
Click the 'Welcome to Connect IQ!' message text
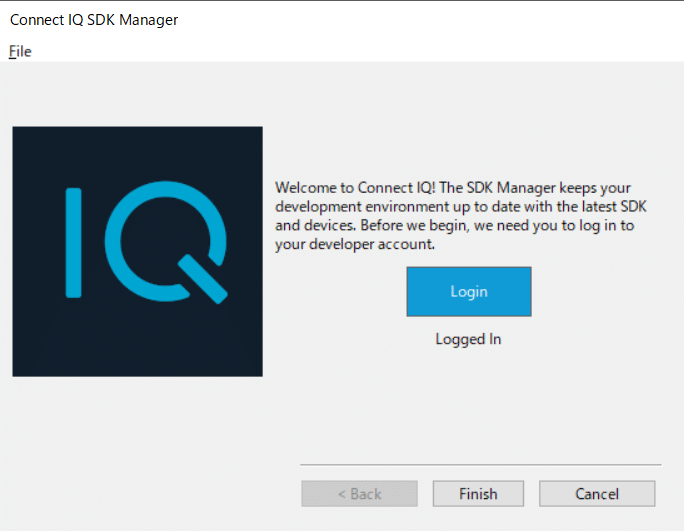click(x=461, y=216)
